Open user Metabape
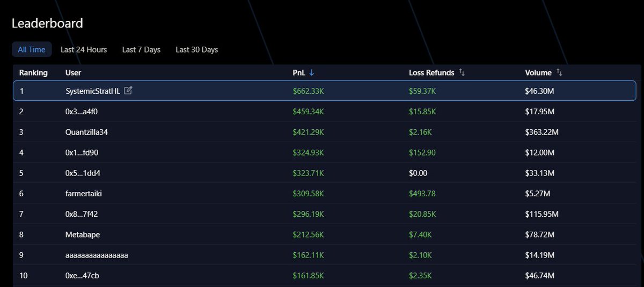Image resolution: width=644 pixels, height=287 pixels. [83, 234]
